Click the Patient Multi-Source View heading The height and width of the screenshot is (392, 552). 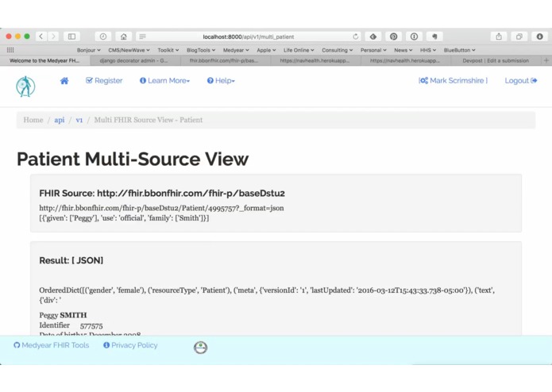133,159
